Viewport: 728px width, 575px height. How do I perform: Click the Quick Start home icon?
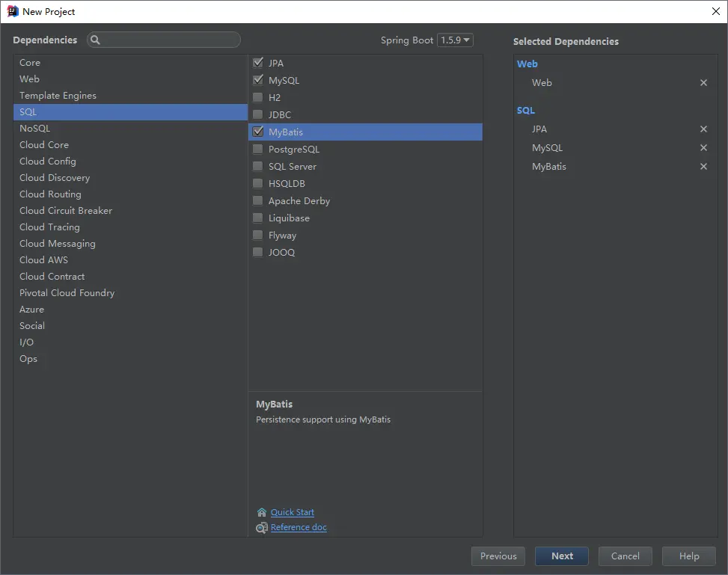coord(261,512)
